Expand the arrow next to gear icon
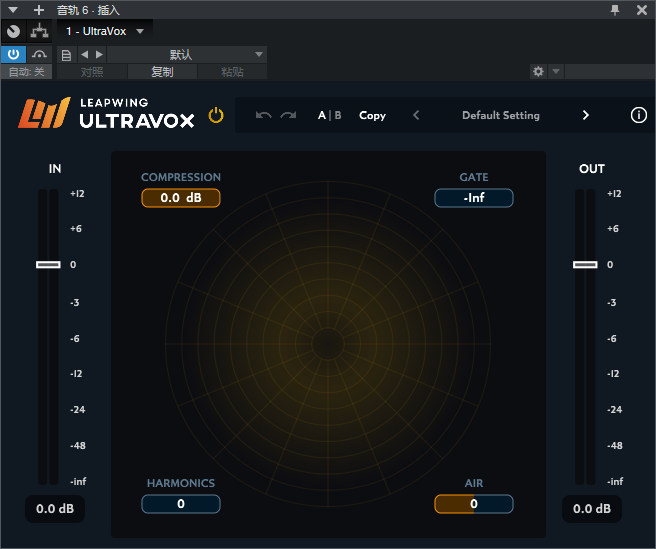Viewport: 656px width, 549px height. tap(556, 72)
